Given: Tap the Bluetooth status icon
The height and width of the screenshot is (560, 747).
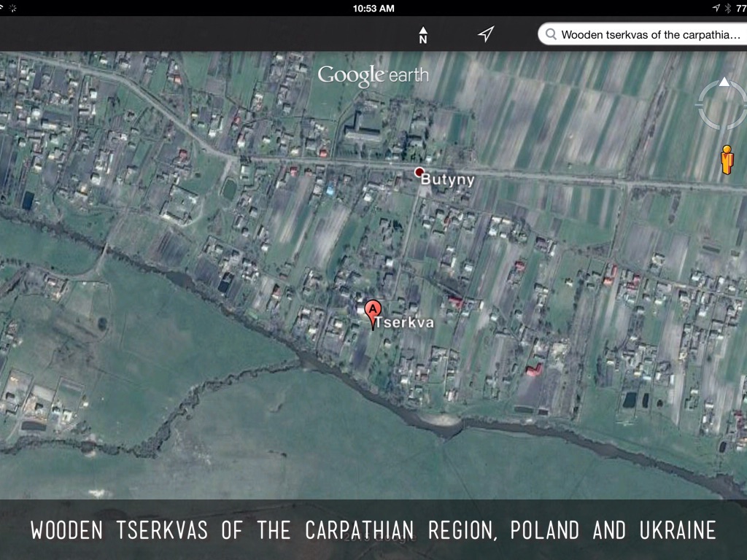Looking at the screenshot, I should 727,8.
